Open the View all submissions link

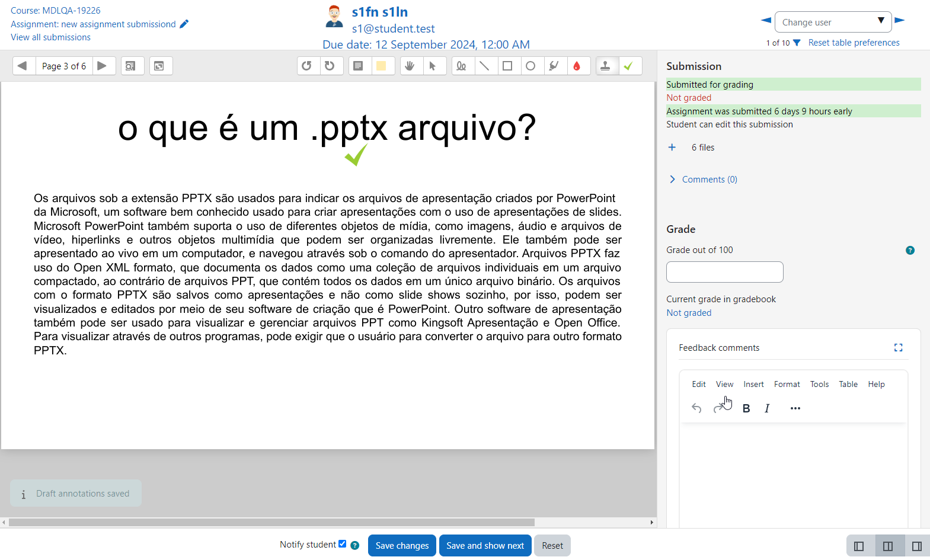tap(50, 37)
